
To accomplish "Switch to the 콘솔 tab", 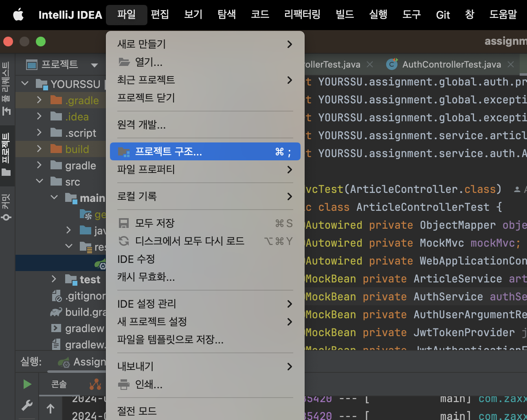I will tap(59, 384).
